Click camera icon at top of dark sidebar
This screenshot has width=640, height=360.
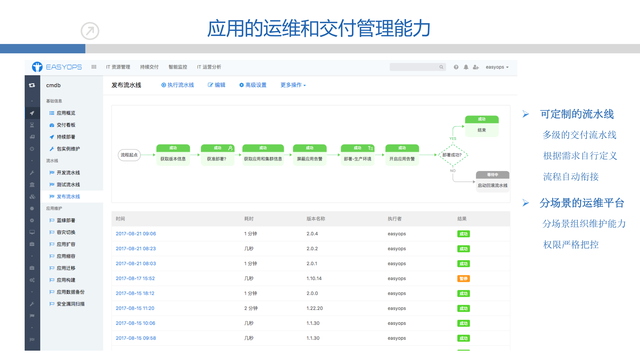(32, 85)
